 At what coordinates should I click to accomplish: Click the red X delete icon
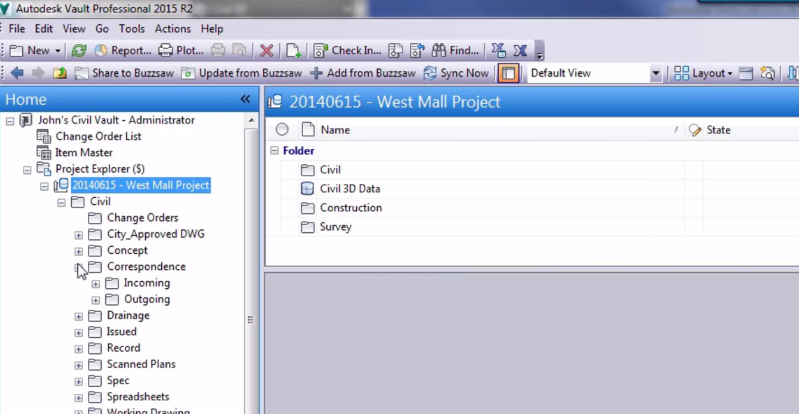coord(267,50)
